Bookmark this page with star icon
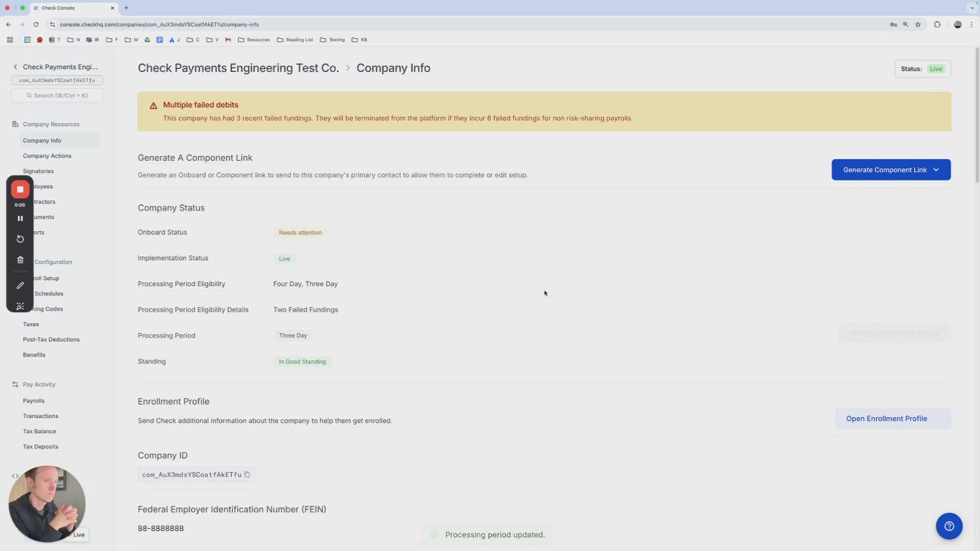This screenshot has height=551, width=980. (x=918, y=24)
